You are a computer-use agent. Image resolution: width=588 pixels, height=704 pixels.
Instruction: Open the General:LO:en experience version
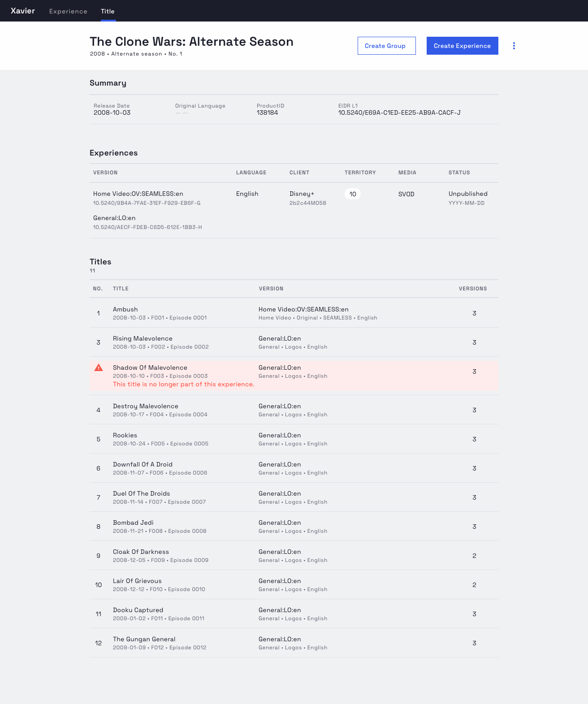(x=114, y=218)
